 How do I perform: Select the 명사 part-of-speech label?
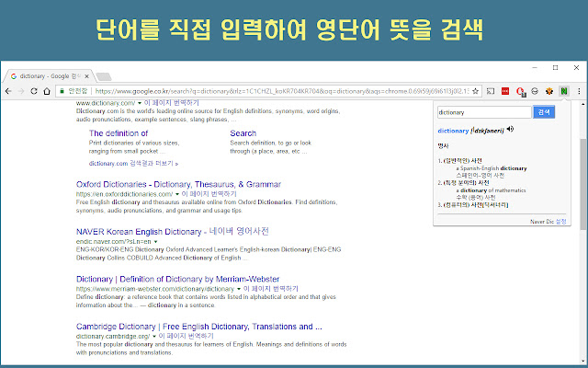point(443,146)
